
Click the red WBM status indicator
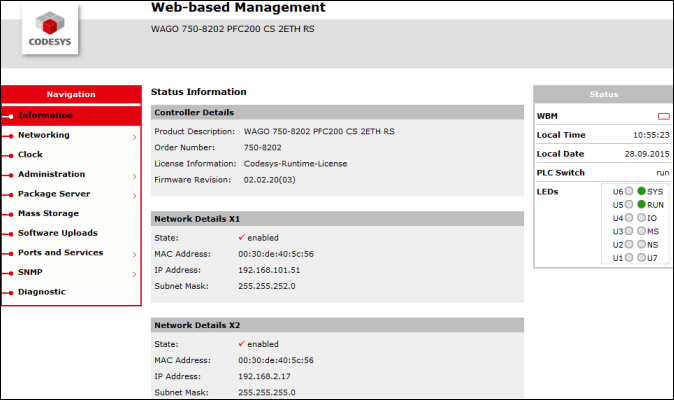pyautogui.click(x=663, y=116)
